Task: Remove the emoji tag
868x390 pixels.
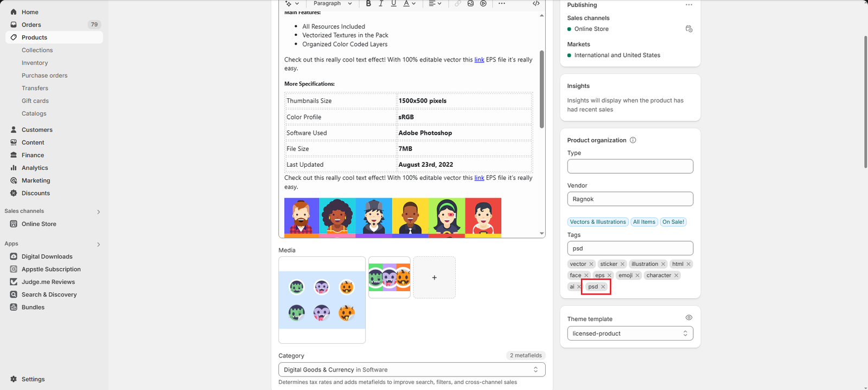Action: pyautogui.click(x=637, y=275)
